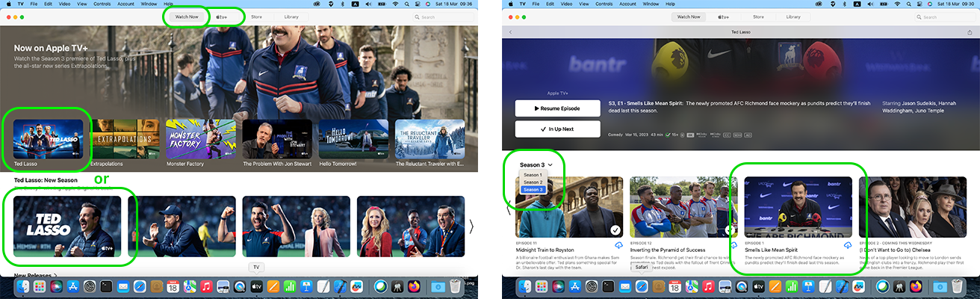Open Spotlight search icon in right menu bar
Viewport: 980px width, 299px height.
[909, 4]
